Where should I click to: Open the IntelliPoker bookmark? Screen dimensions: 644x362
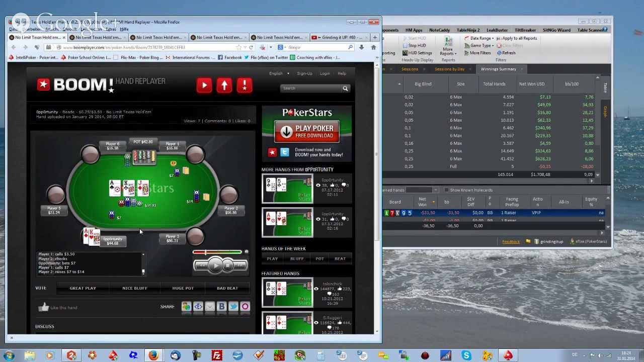pos(33,57)
